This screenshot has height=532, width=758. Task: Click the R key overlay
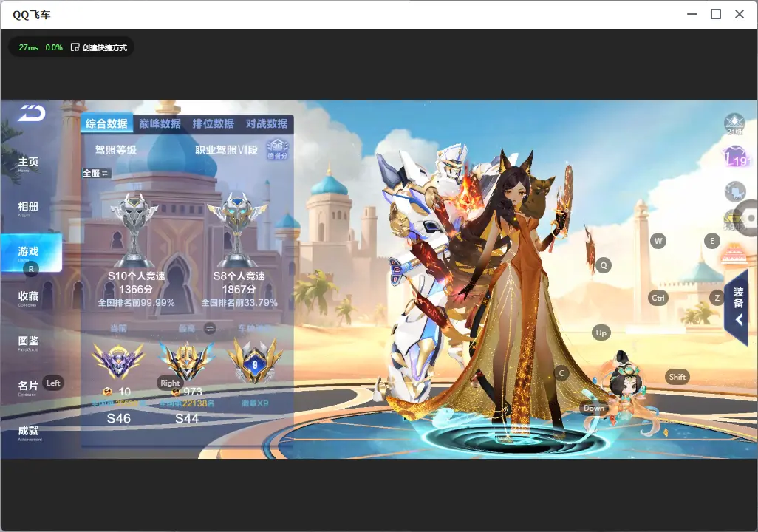[31, 269]
